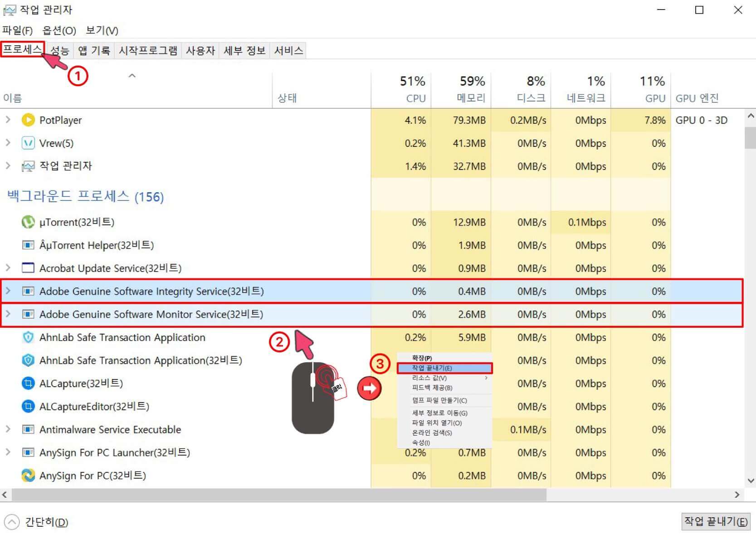Click the 작업 관리자 process icon
This screenshot has height=539, width=756.
28,166
